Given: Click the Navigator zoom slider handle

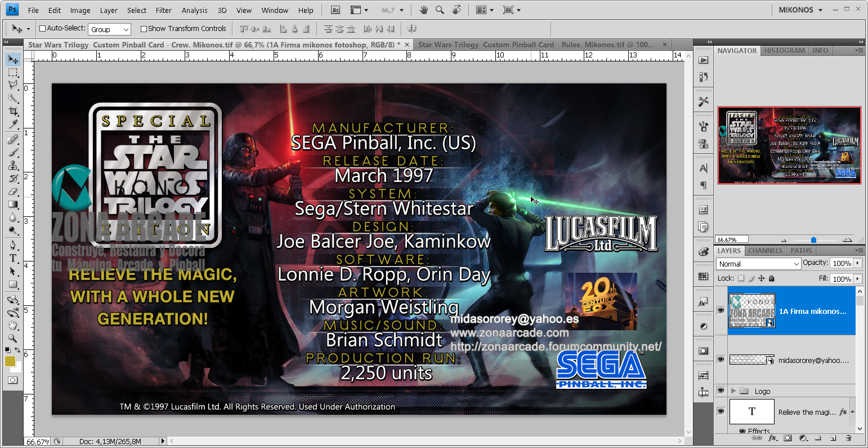Looking at the screenshot, I should [x=813, y=240].
